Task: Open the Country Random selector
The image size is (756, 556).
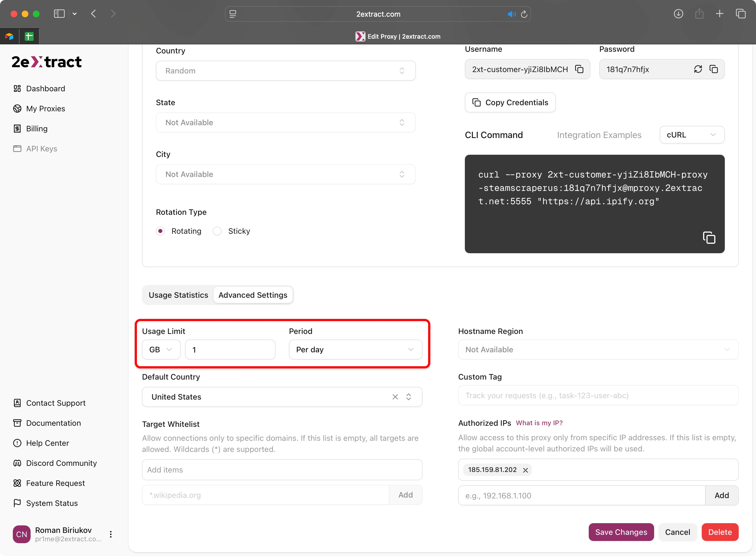Action: pyautogui.click(x=285, y=71)
